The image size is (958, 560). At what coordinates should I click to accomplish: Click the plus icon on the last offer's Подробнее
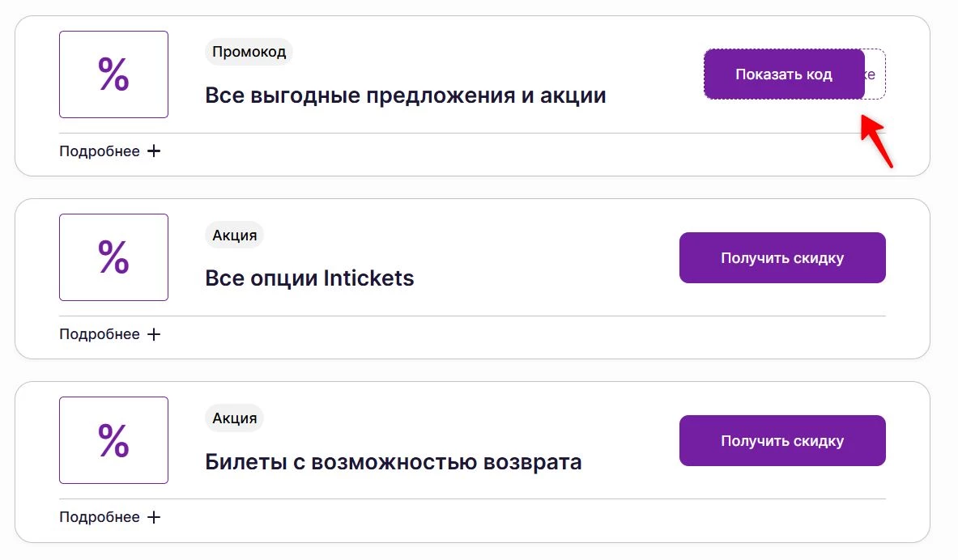coord(154,516)
